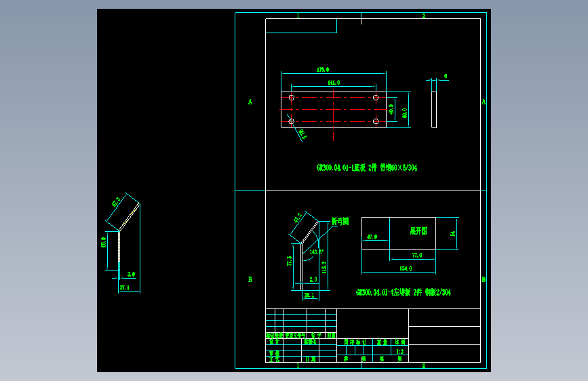This screenshot has height=381, width=588.
Task: Click the 展开图 unfolded view label
Action: point(418,230)
